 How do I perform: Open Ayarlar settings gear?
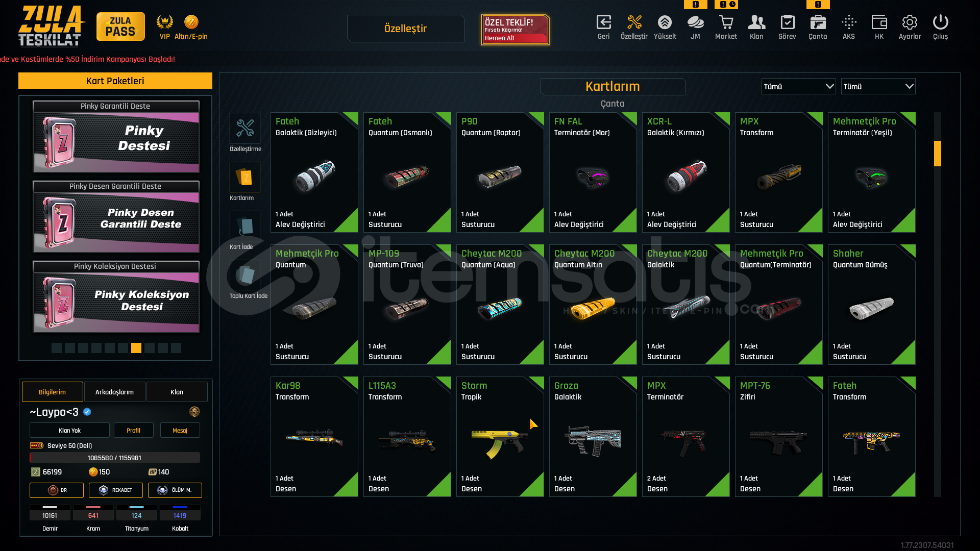pos(910,22)
